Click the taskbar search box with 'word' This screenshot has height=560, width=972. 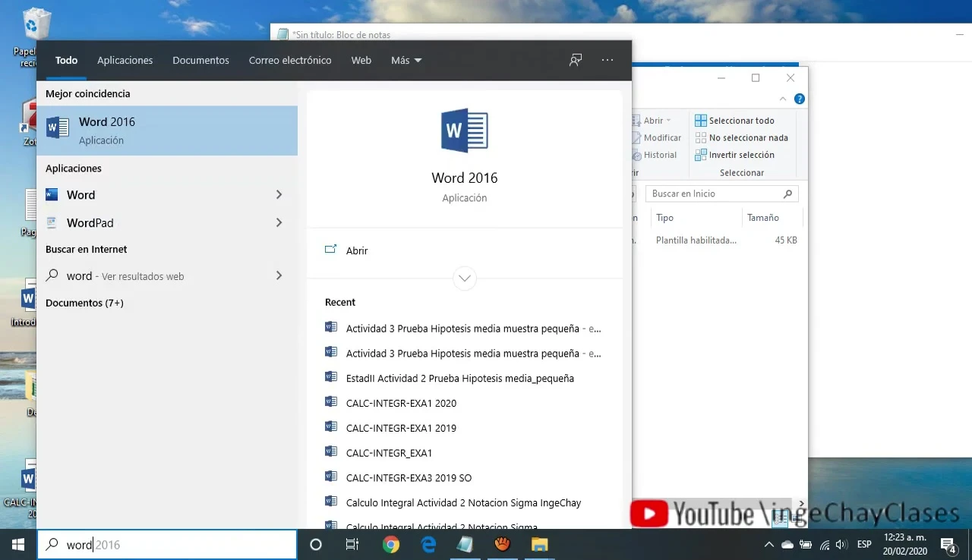167,544
